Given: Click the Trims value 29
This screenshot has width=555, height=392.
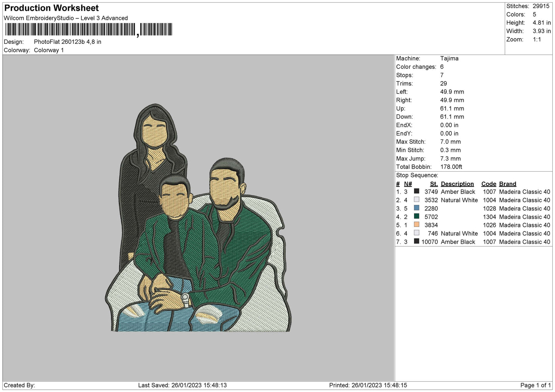Looking at the screenshot, I should 444,83.
